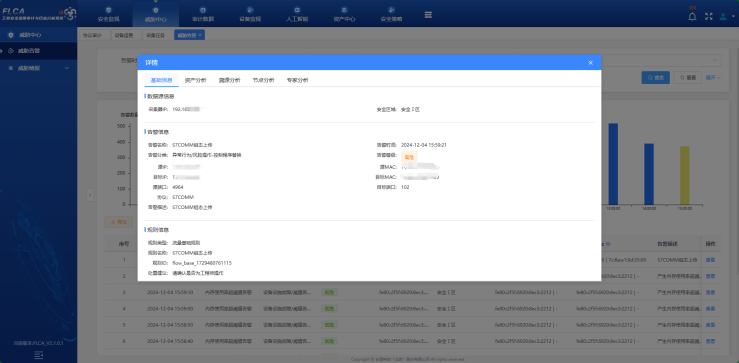Close the 详情 dialog with the X
The height and width of the screenshot is (363, 739).
pos(591,63)
